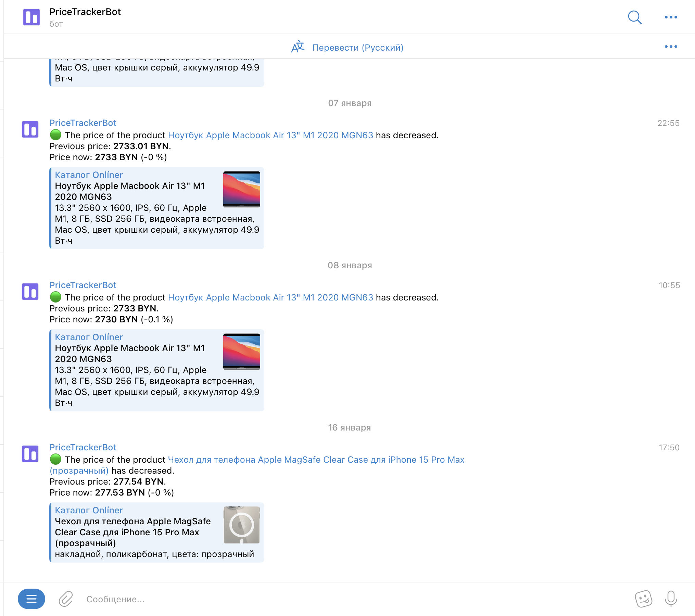Click the translate language icon
This screenshot has width=695, height=616.
click(x=298, y=47)
